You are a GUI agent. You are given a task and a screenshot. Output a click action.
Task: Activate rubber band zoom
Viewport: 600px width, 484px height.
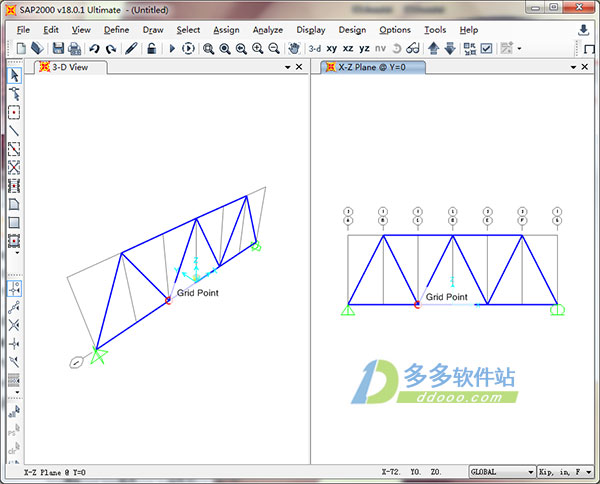click(x=209, y=49)
